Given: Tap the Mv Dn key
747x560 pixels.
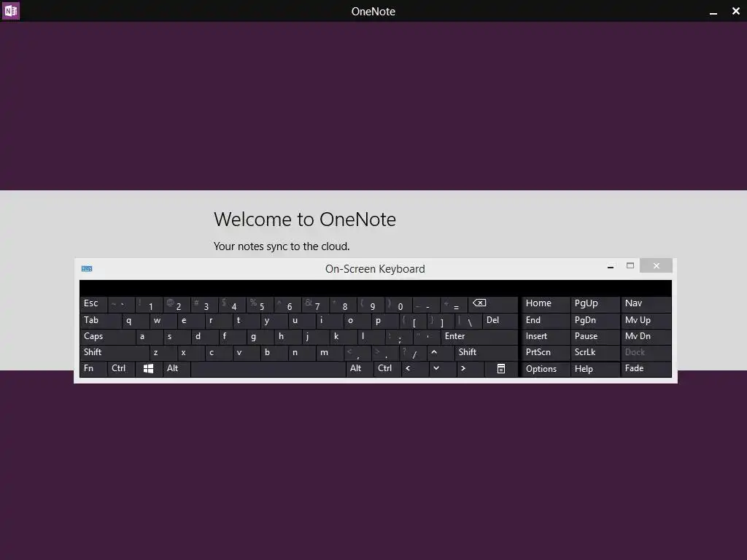Looking at the screenshot, I should point(646,337).
